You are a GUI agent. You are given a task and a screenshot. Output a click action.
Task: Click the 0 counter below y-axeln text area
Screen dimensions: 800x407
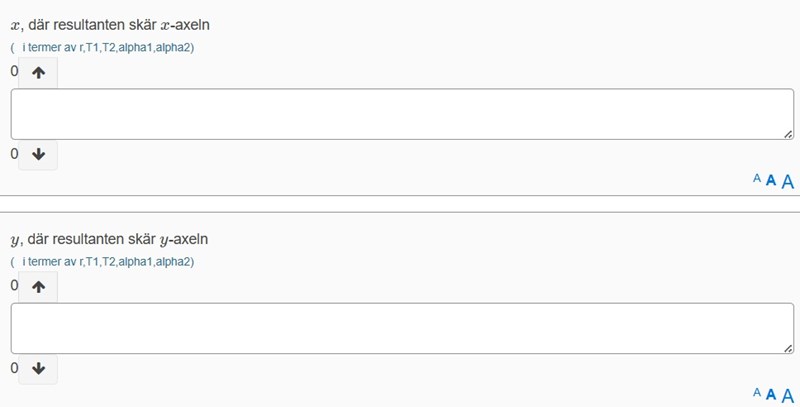pyautogui.click(x=14, y=368)
